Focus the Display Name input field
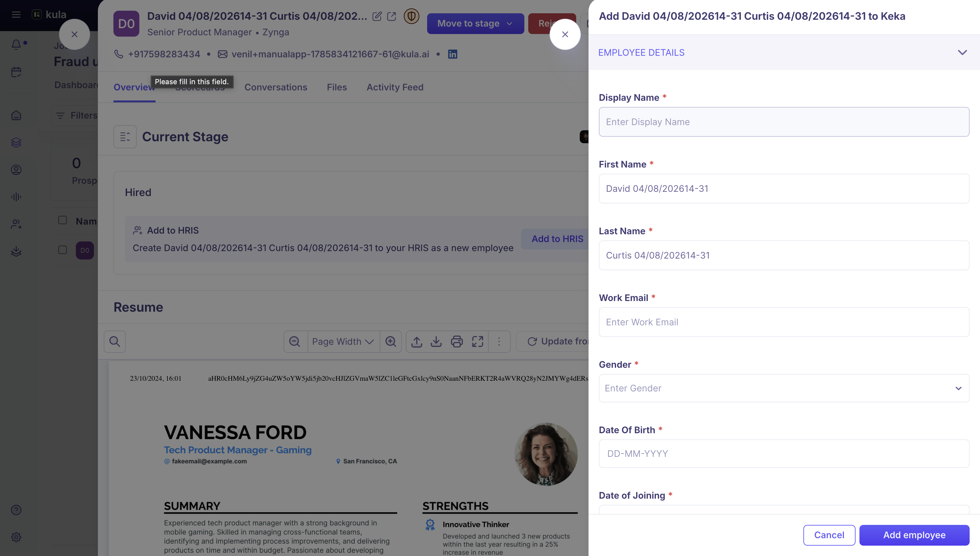This screenshot has width=980, height=556. click(784, 122)
